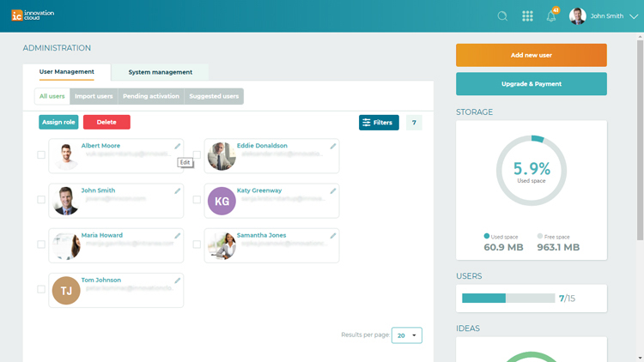644x362 pixels.
Task: Click Maria Howard's avatar photo
Action: tap(66, 245)
